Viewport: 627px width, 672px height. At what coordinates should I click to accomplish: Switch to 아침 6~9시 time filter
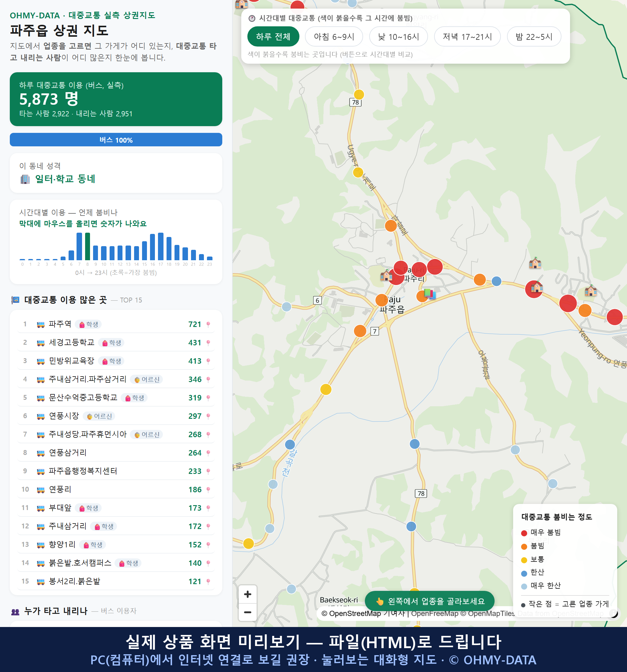[334, 36]
